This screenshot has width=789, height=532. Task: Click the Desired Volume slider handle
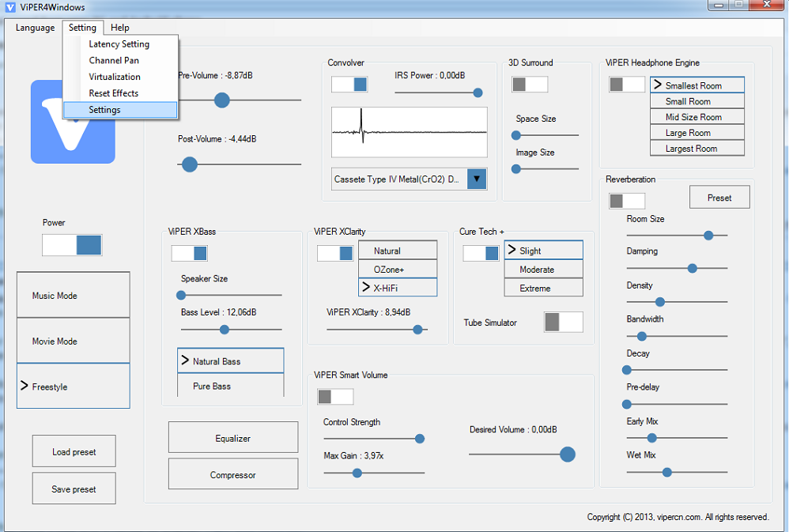point(568,455)
